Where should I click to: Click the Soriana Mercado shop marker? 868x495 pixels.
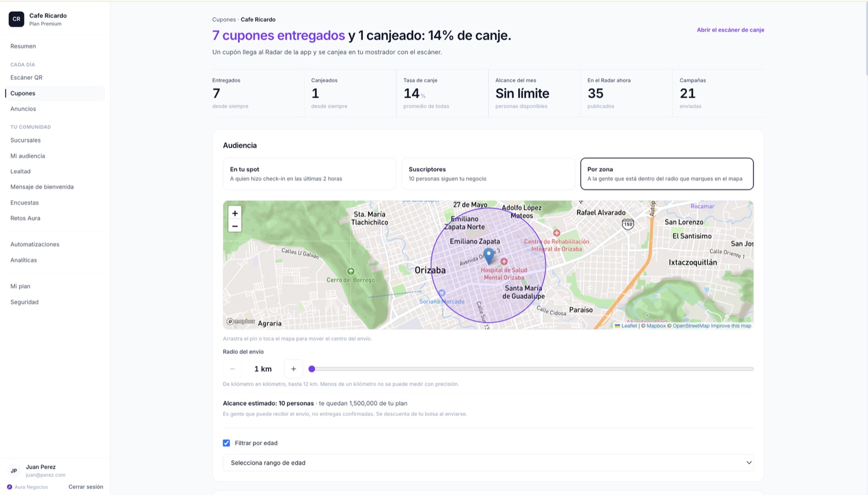pyautogui.click(x=442, y=293)
